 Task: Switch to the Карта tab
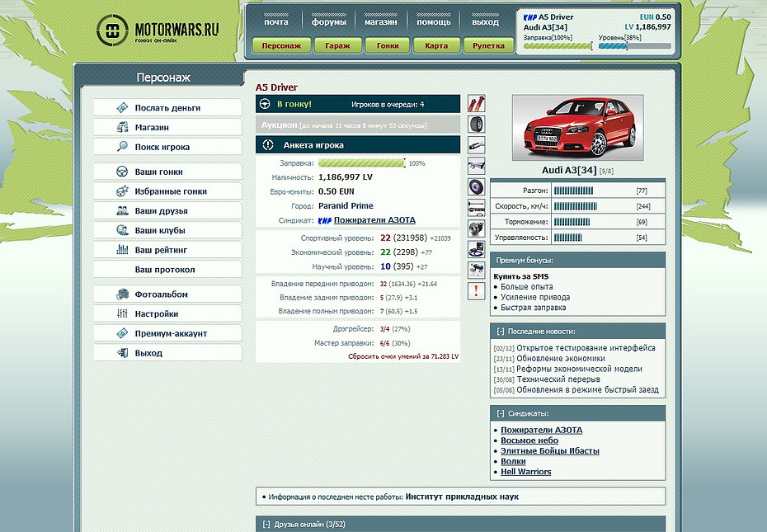point(436,45)
